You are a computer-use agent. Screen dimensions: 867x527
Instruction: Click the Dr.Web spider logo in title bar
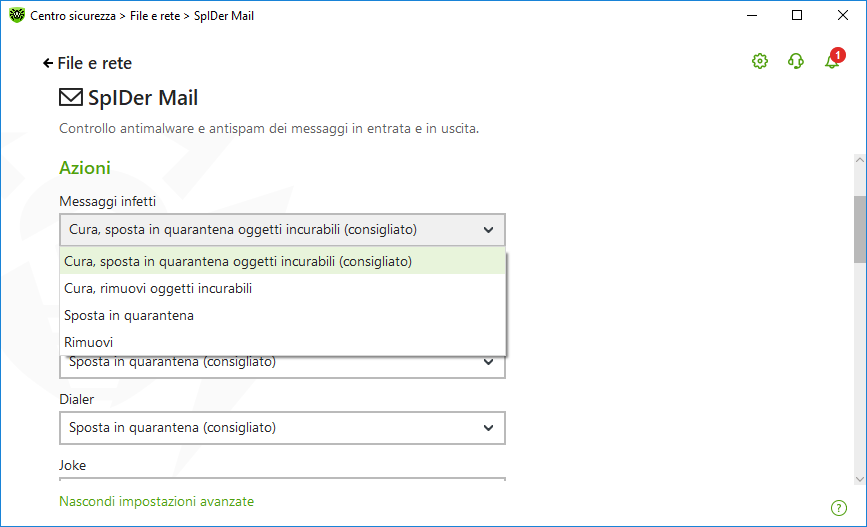coord(16,16)
